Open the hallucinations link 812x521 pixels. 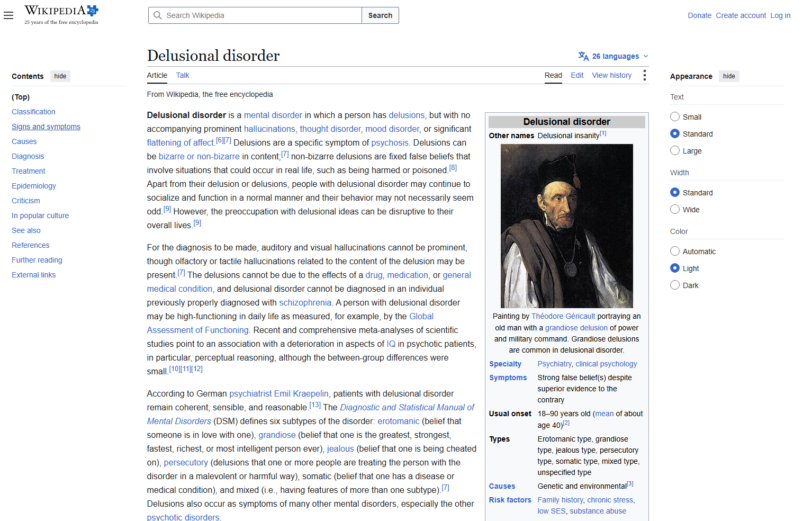pos(269,129)
